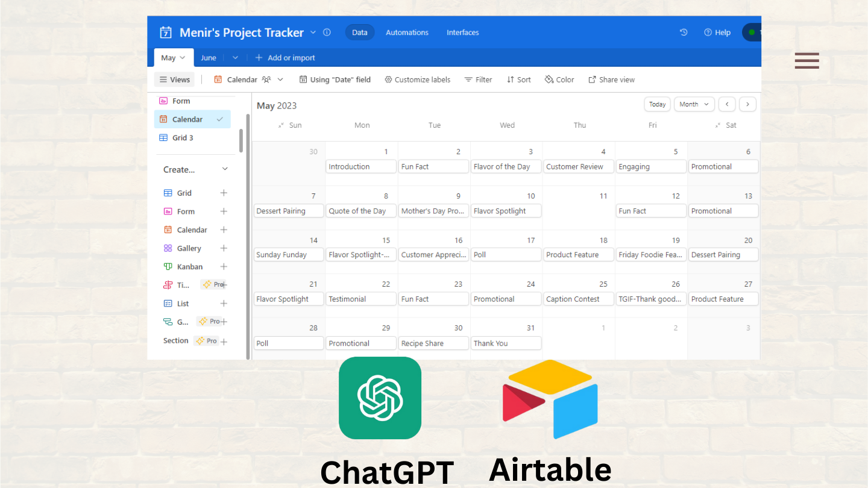Viewport: 868px width, 488px height.
Task: Switch to the Interfaces tab
Action: pyautogui.click(x=463, y=33)
